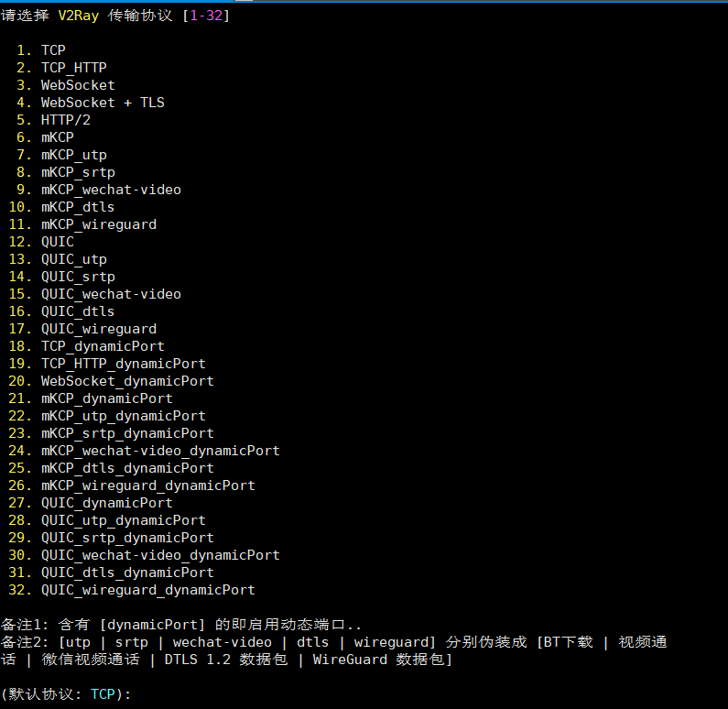This screenshot has width=728, height=709.
Task: Click the 备注2 note listing utp and srtp
Action: click(334, 642)
